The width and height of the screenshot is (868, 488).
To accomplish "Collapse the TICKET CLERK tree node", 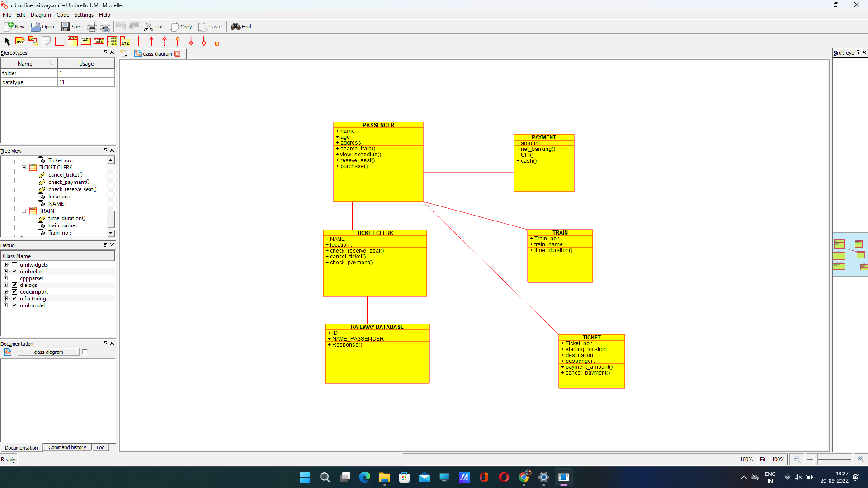I will click(x=24, y=168).
